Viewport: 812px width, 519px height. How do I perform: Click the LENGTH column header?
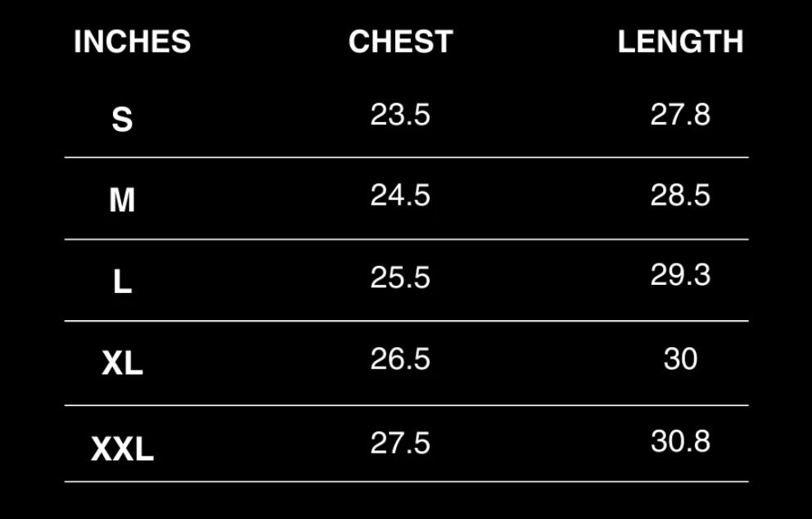point(680,43)
